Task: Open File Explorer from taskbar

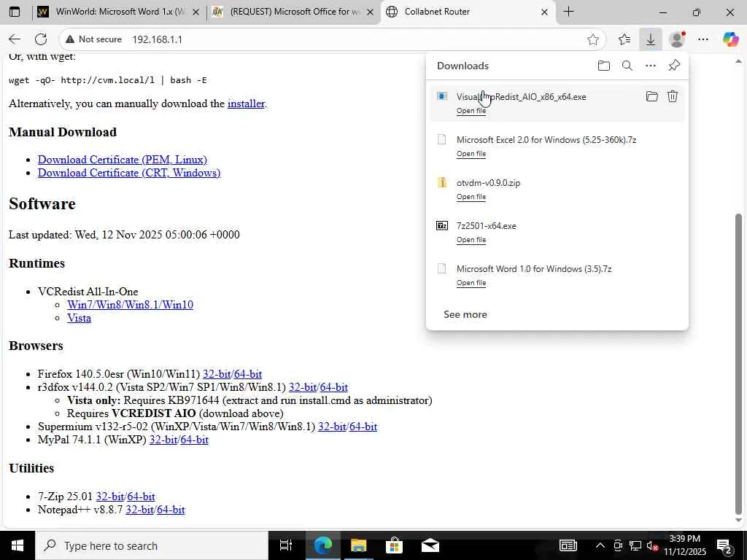Action: (359, 545)
